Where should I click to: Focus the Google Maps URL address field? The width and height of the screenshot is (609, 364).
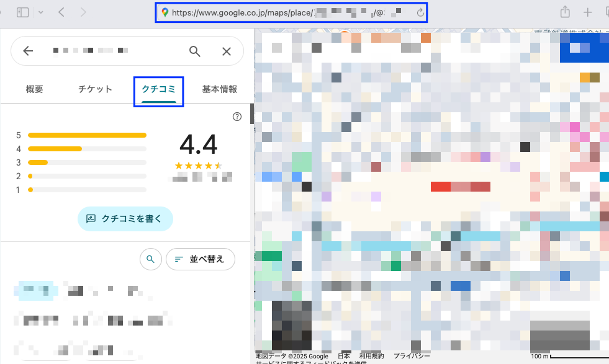[x=286, y=12]
